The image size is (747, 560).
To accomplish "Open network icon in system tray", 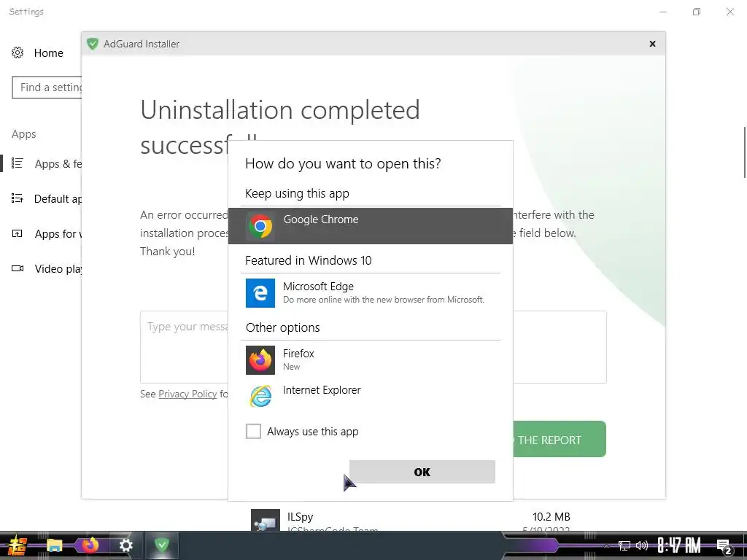I will click(x=624, y=545).
